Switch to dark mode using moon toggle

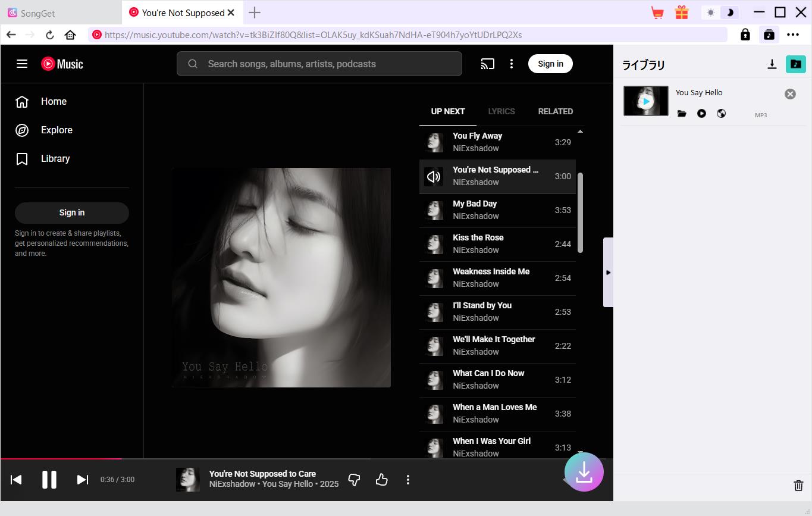click(x=729, y=12)
